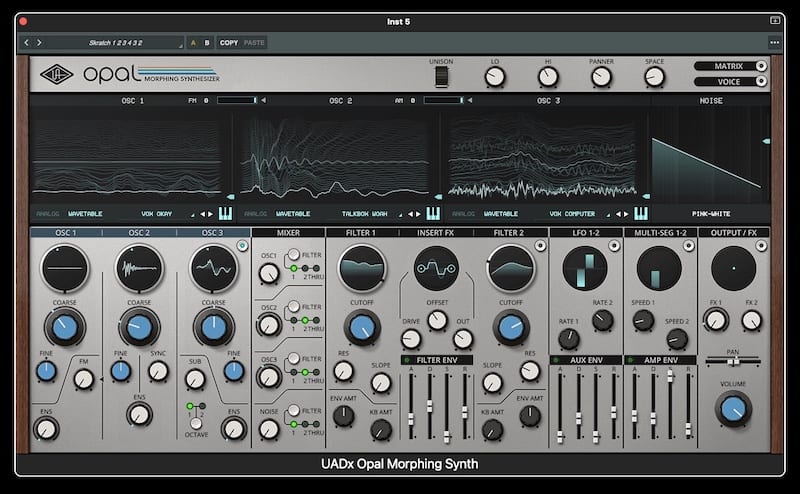Image resolution: width=800 pixels, height=494 pixels.
Task: Click next wavetable arrow for Vox Computer
Action: coord(626,214)
